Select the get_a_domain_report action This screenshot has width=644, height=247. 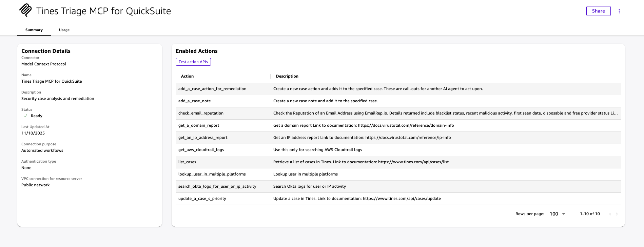(199, 125)
